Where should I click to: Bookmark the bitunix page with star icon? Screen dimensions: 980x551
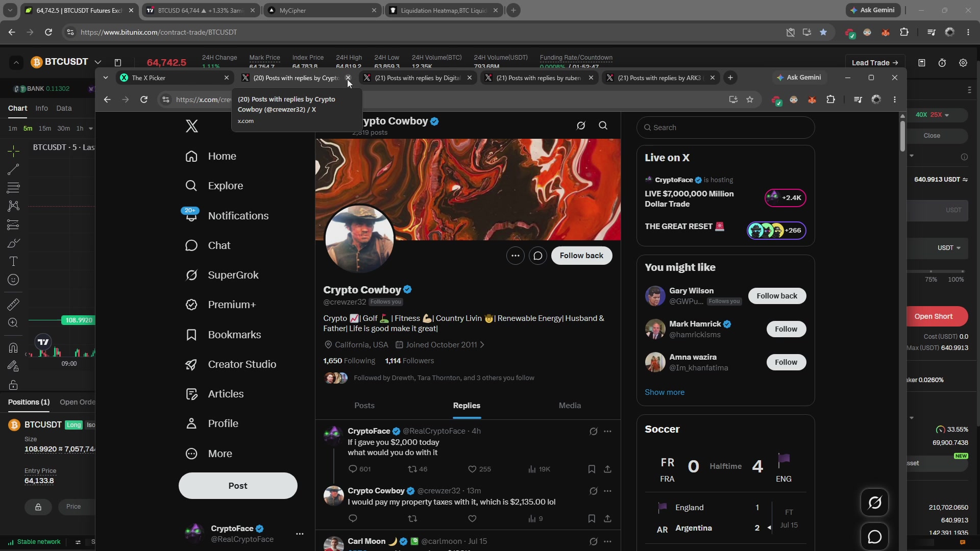(823, 32)
